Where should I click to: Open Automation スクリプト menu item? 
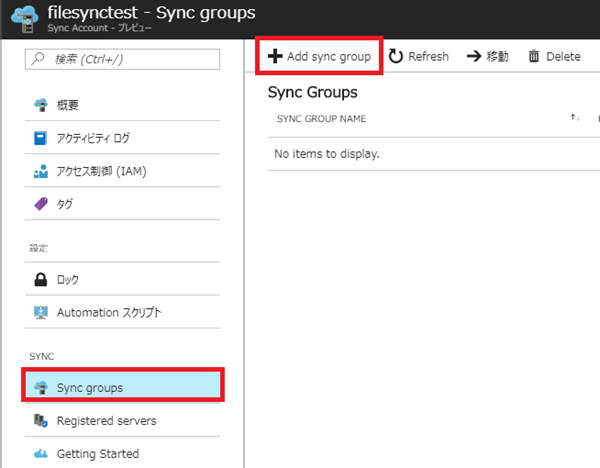[x=122, y=312]
